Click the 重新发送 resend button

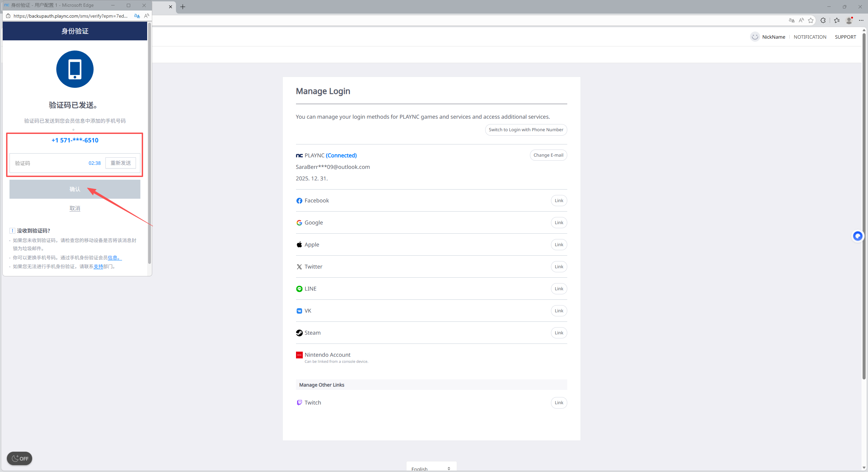point(121,163)
